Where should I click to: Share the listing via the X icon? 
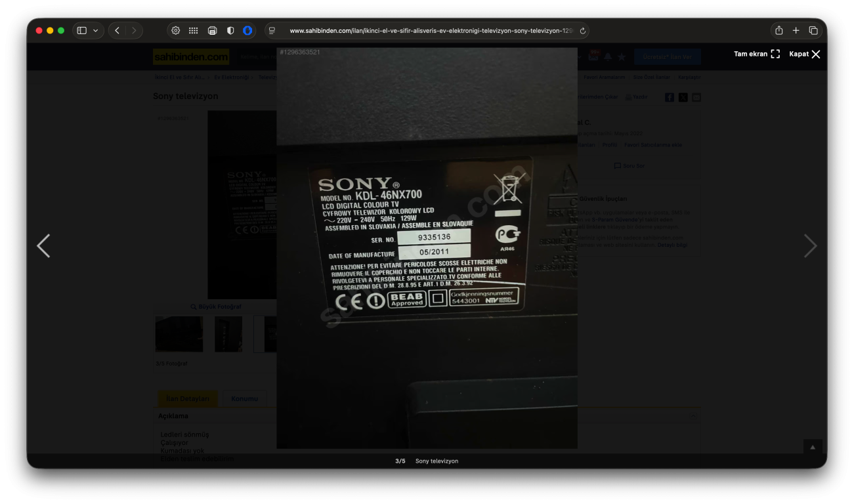(683, 96)
